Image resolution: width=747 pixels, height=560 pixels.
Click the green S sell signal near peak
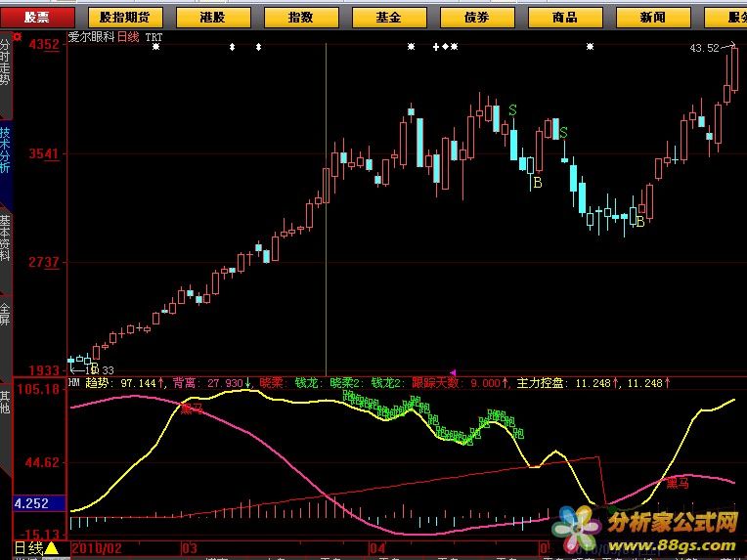point(512,108)
